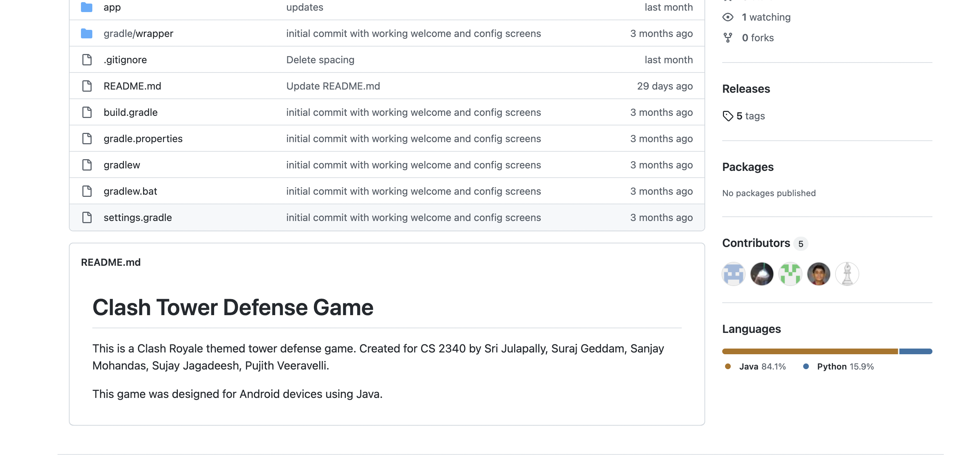The width and height of the screenshot is (980, 469).
Task: Open the Releases heading link
Action: coord(746,89)
